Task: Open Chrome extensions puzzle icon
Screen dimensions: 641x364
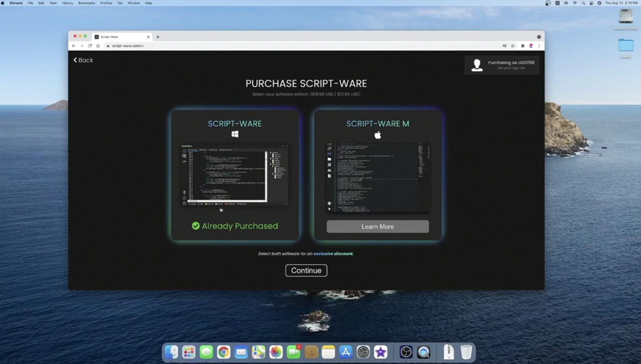Action: point(522,46)
